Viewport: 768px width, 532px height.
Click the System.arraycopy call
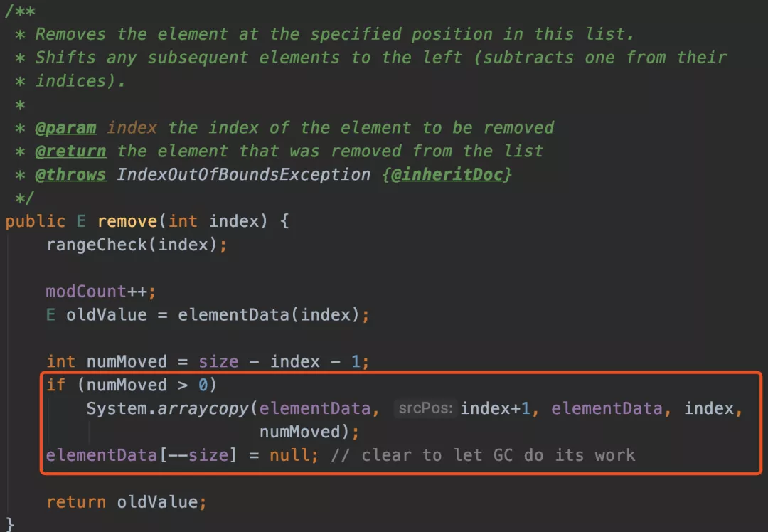[168, 408]
